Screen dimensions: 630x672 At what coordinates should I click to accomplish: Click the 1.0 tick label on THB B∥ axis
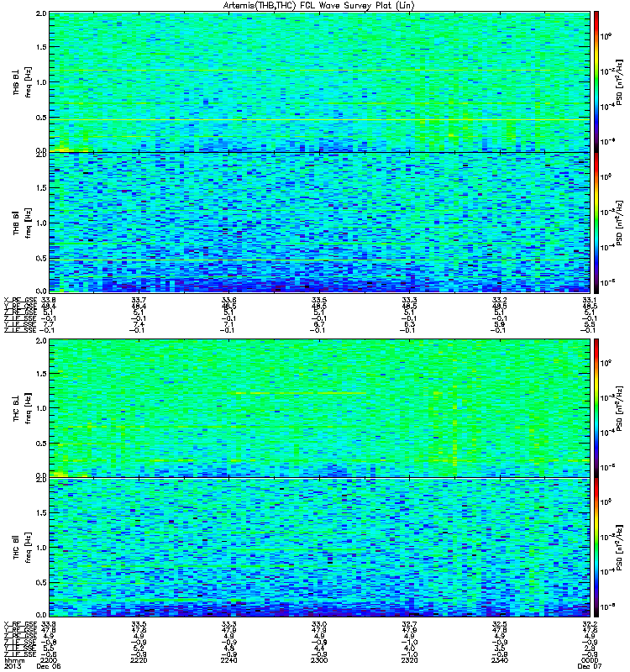(41, 223)
